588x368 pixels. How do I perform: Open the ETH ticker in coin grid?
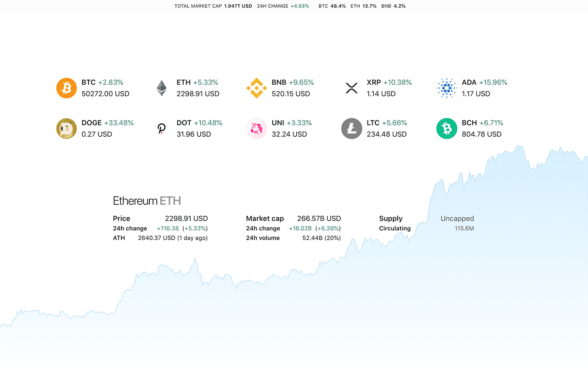(184, 82)
